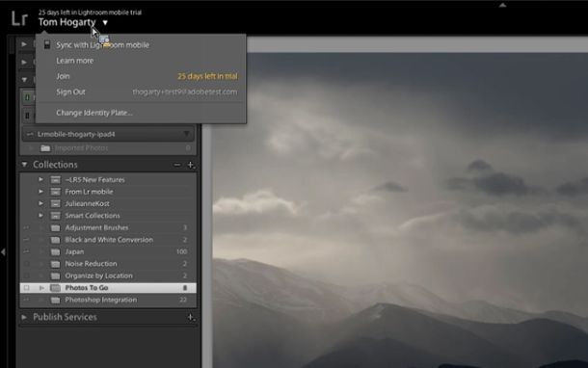Click the From Lr mobile collection set icon
The height and width of the screenshot is (368, 588).
55,192
